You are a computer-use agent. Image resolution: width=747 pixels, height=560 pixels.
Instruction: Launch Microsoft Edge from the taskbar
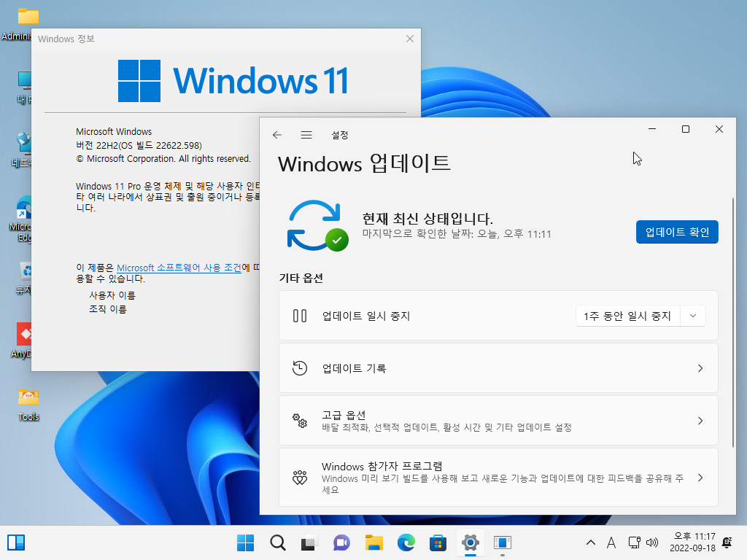[x=406, y=542]
